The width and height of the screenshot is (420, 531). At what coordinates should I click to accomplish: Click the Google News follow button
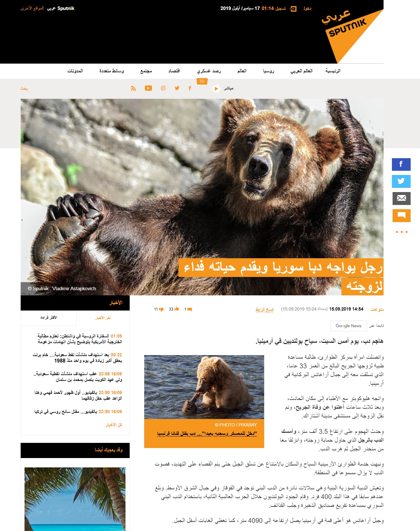tap(348, 326)
